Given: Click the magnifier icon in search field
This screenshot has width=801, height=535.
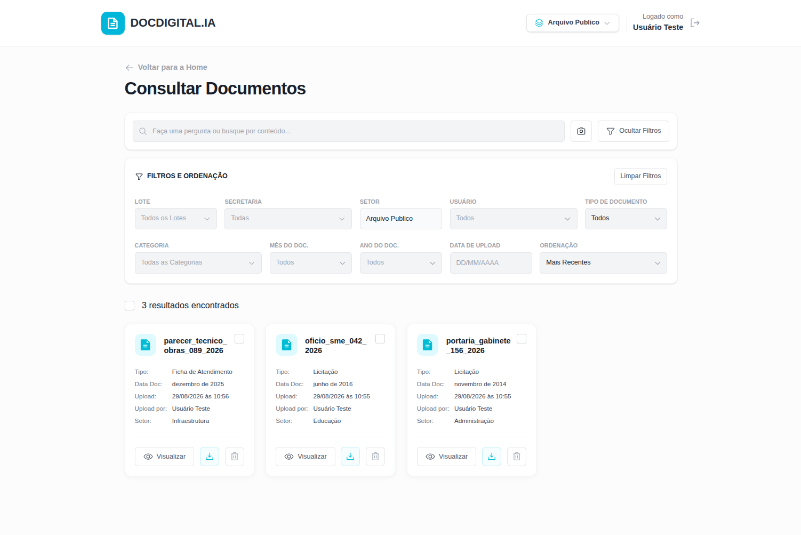Looking at the screenshot, I should coord(143,131).
